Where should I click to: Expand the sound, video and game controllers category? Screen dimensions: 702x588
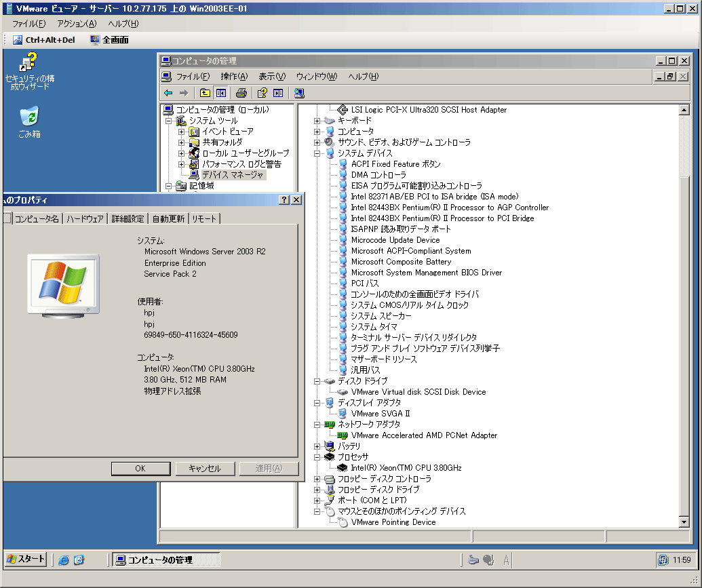click(317, 142)
